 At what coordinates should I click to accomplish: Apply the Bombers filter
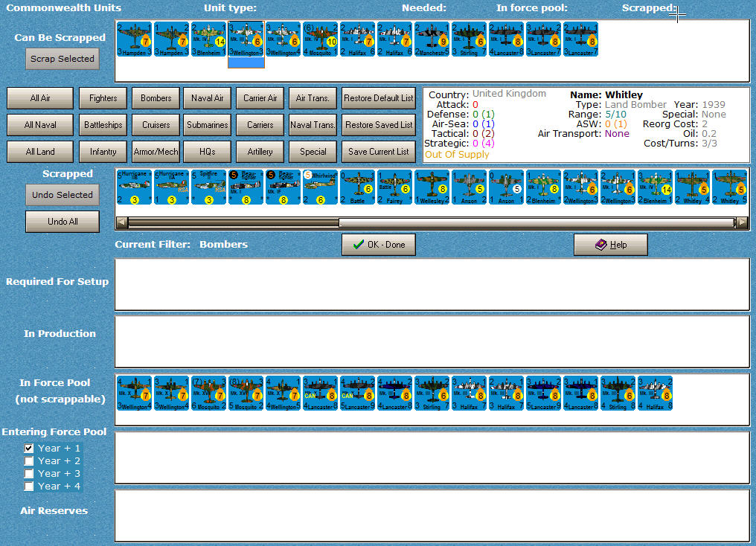[x=156, y=98]
